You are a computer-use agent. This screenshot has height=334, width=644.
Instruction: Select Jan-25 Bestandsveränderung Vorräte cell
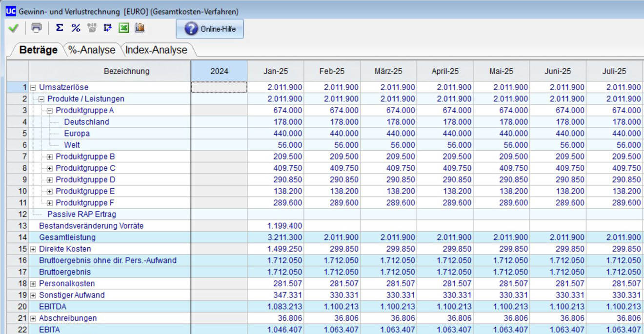coord(276,226)
